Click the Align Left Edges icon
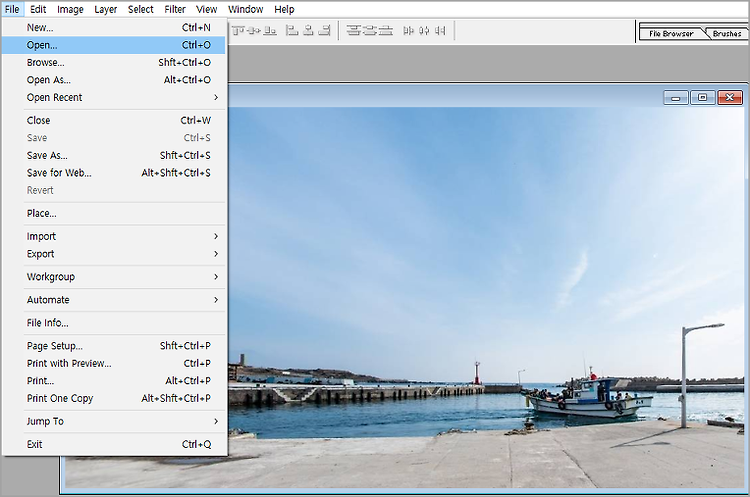The width and height of the screenshot is (750, 497). (292, 31)
